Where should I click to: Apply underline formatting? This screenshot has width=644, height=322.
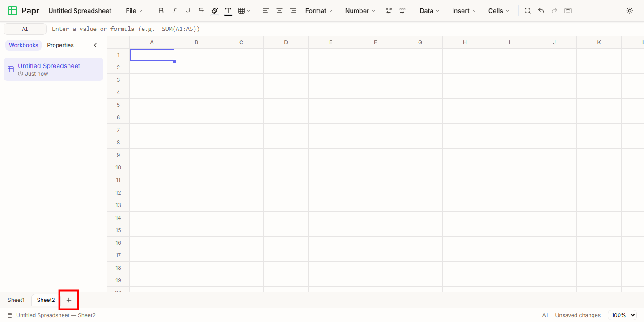coord(188,11)
